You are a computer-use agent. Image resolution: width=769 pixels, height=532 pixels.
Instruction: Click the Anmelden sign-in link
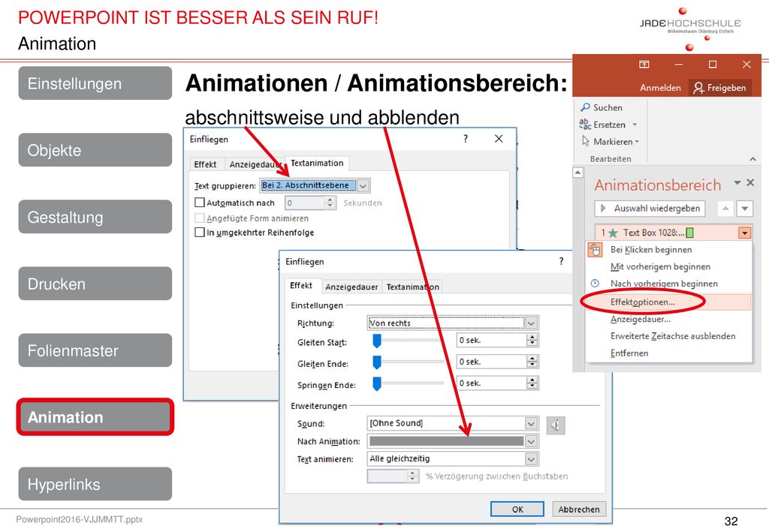pyautogui.click(x=660, y=88)
